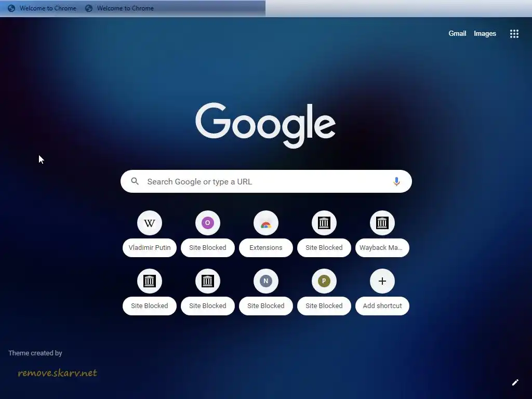
Task: Open the Extensions shortcut
Action: (x=266, y=233)
